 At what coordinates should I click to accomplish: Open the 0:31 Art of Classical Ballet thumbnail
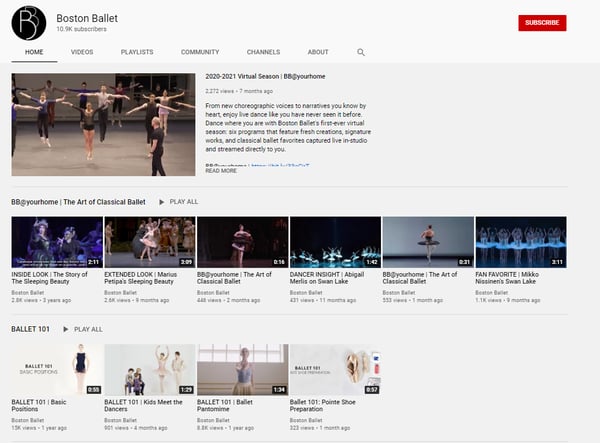pos(428,242)
